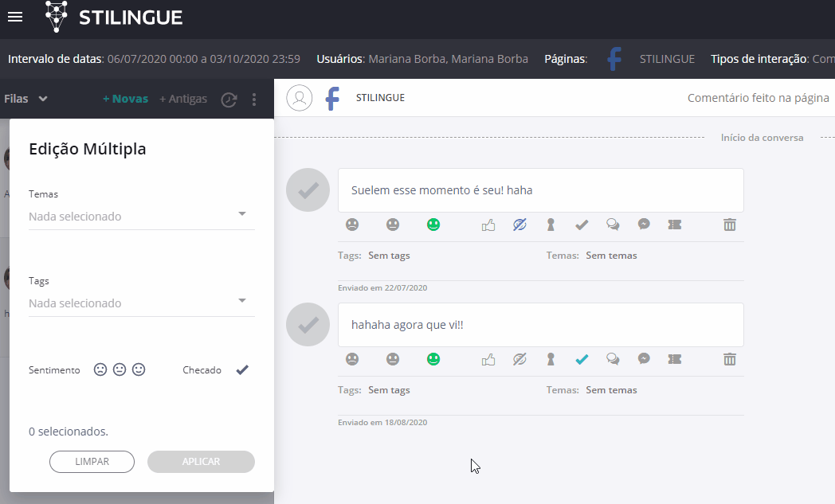The width and height of the screenshot is (835, 504).
Task: Create ticket for 'hahaha agora que vi' comment
Action: point(675,359)
